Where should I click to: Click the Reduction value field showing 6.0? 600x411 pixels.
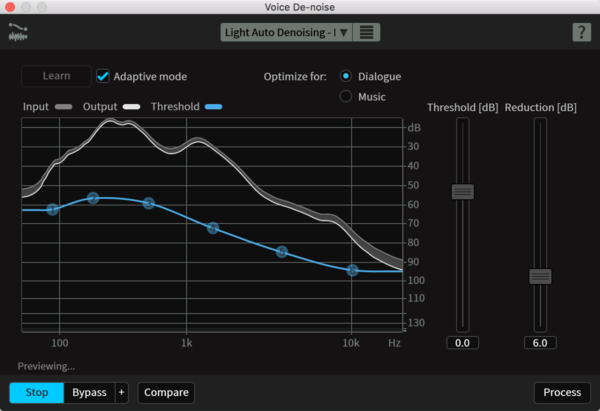540,343
